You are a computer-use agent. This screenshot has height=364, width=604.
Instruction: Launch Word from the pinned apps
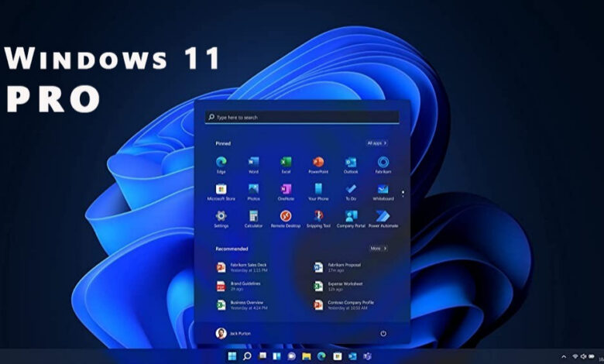point(253,163)
